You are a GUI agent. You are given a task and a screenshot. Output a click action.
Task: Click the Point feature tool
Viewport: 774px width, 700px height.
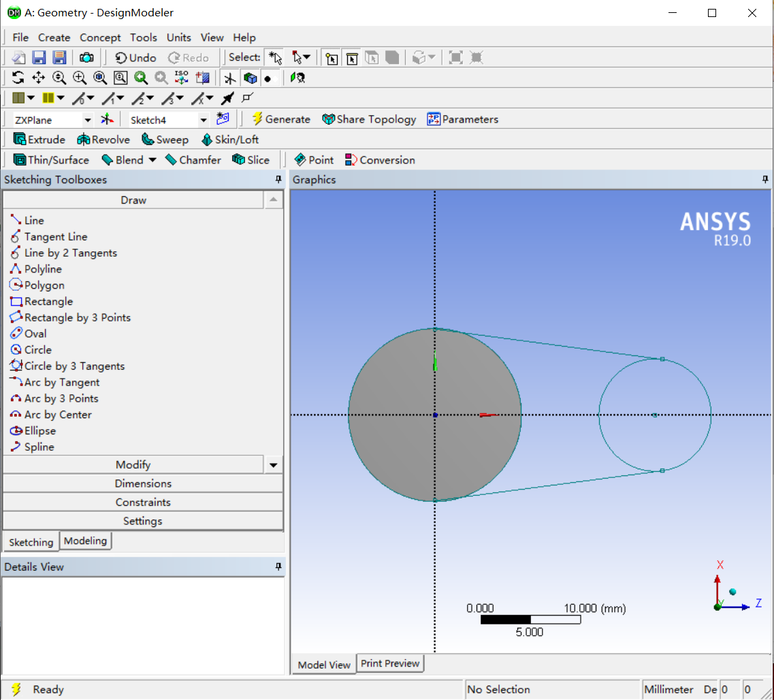point(314,160)
